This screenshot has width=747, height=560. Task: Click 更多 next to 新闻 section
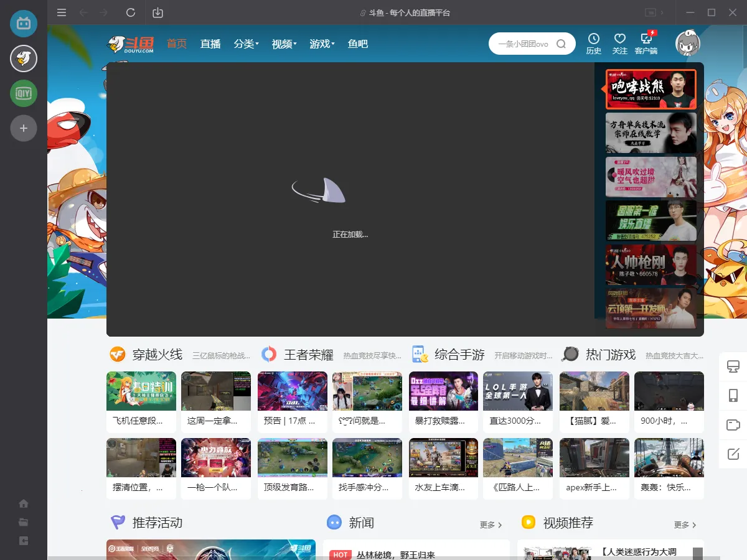coord(489,525)
